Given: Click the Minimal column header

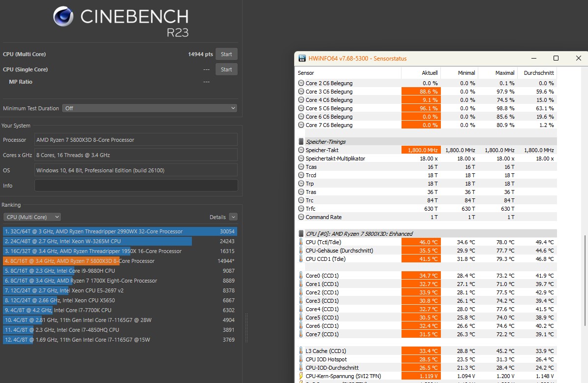Looking at the screenshot, I should tap(460, 73).
